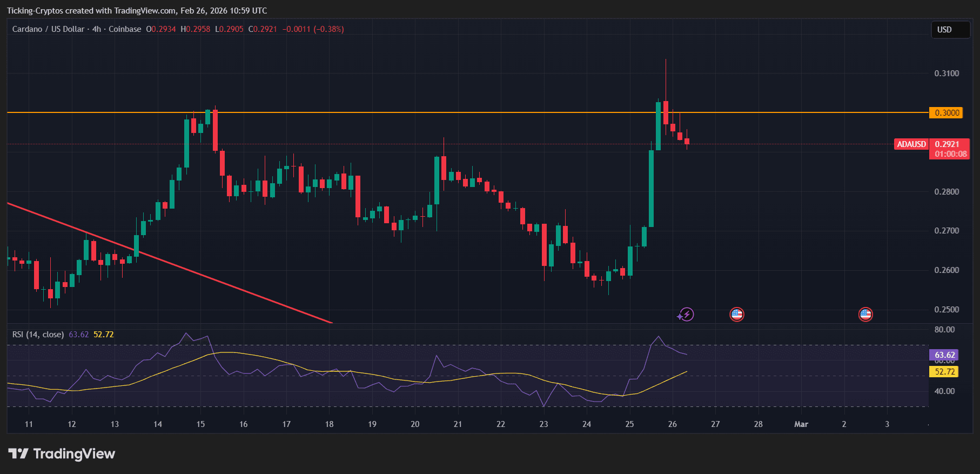Click the Coinbase exchange label in legend

pos(125,29)
